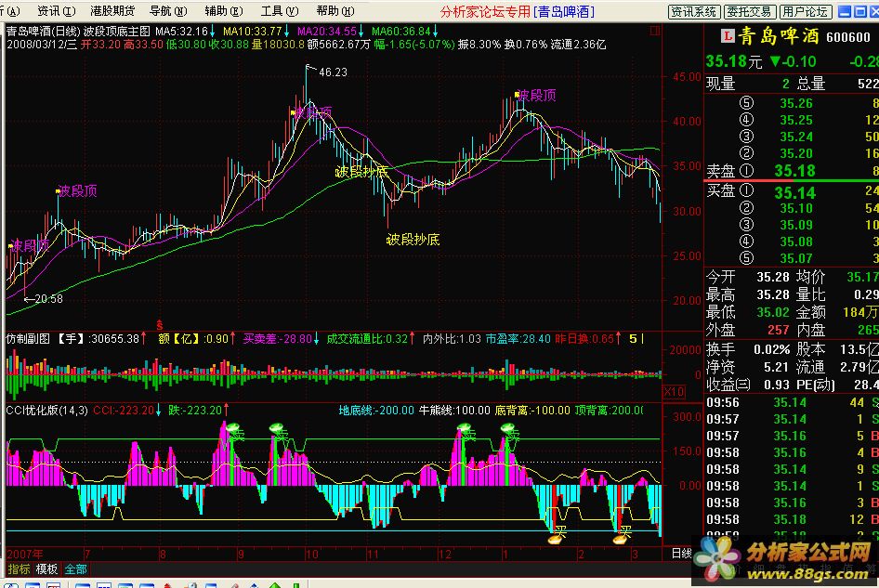This screenshot has height=588, width=879.
Task: Click the second 卖 signal icon in CCI panel
Action: [x=279, y=430]
